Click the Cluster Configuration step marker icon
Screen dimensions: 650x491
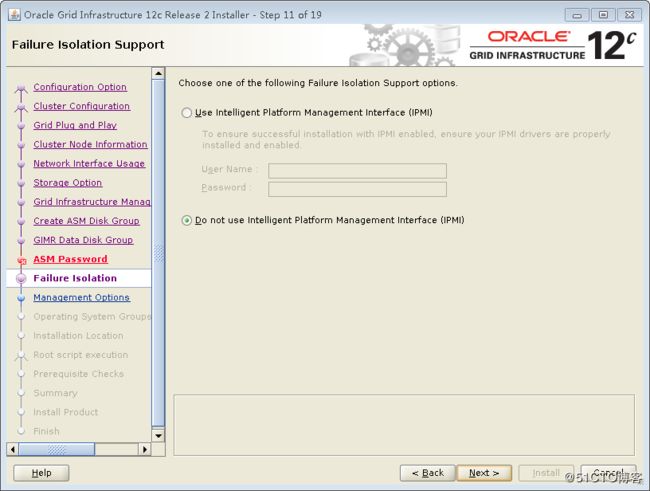(x=21, y=107)
